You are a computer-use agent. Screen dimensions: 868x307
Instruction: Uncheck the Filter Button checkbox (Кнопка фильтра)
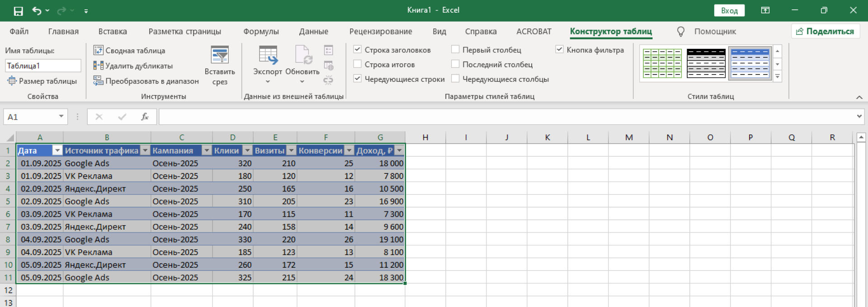560,50
